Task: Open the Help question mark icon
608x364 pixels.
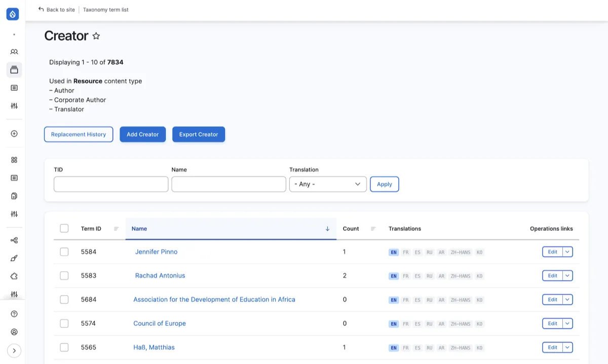Action: pos(14,314)
